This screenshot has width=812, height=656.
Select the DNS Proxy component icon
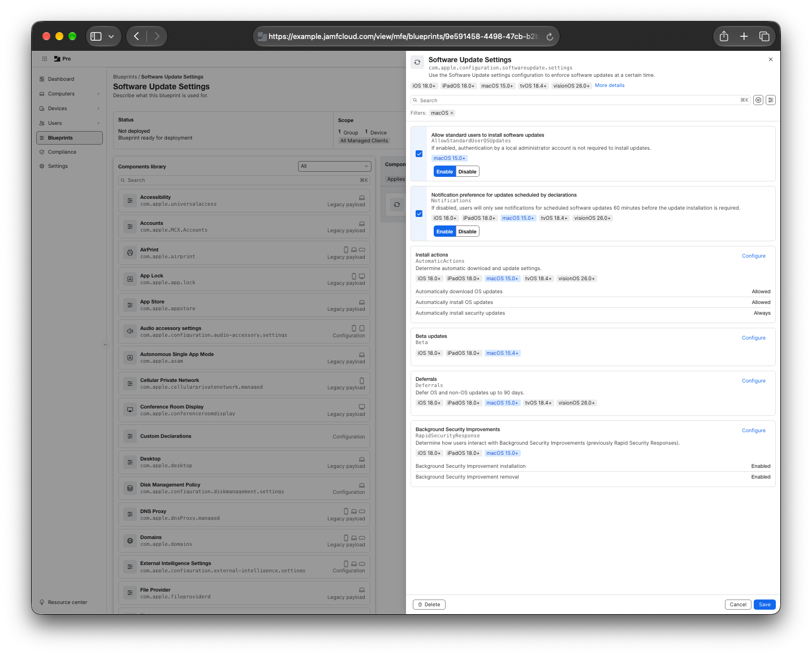tap(130, 515)
